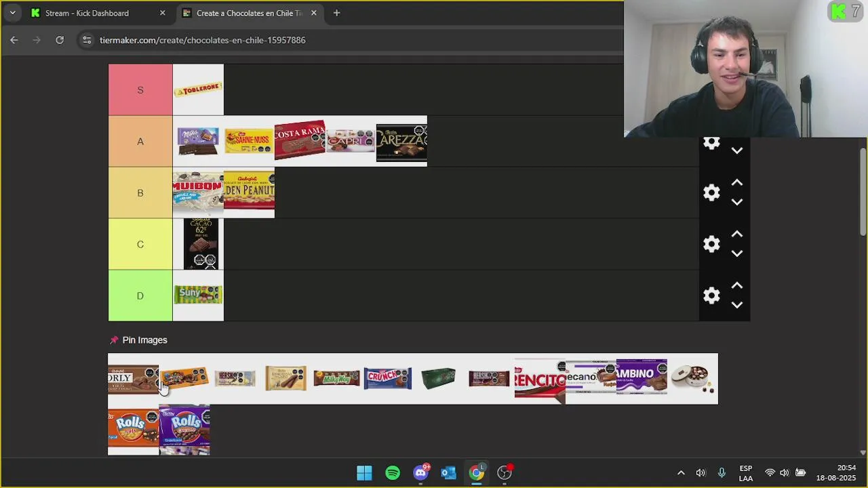Image resolution: width=868 pixels, height=488 pixels.
Task: Select the Costa Rama image in A tier
Action: point(300,141)
